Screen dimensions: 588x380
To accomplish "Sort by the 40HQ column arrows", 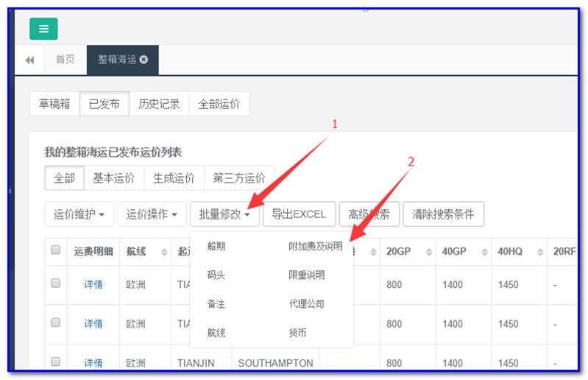I will coord(540,252).
